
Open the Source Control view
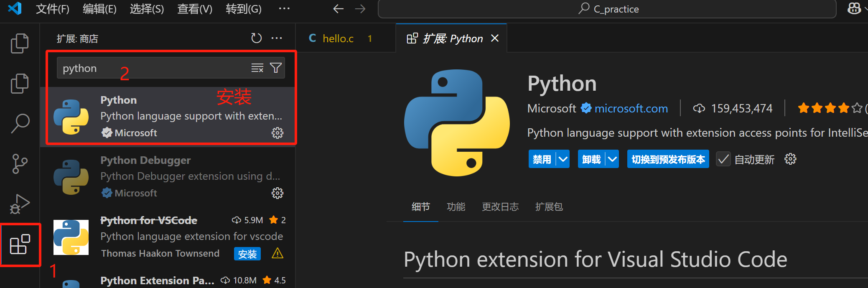coord(20,164)
